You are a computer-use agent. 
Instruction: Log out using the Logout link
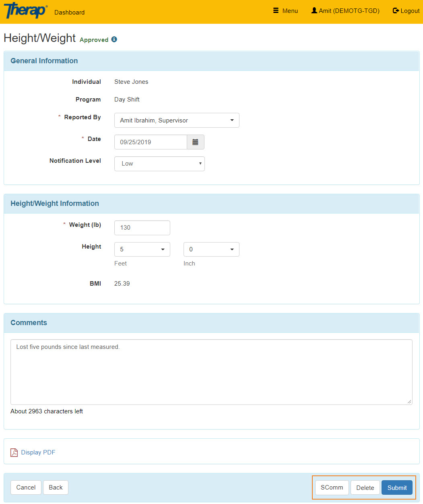[x=406, y=11]
